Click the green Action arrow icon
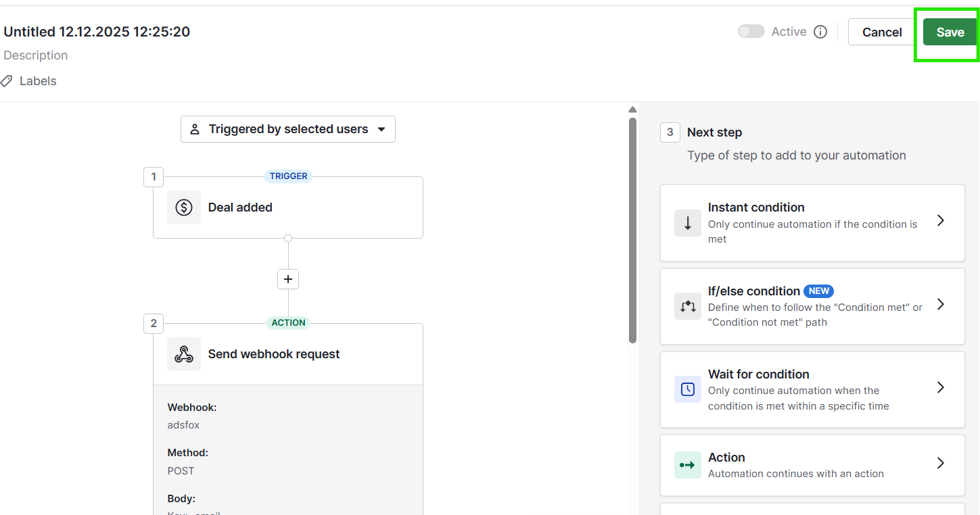The image size is (980, 515). point(688,465)
